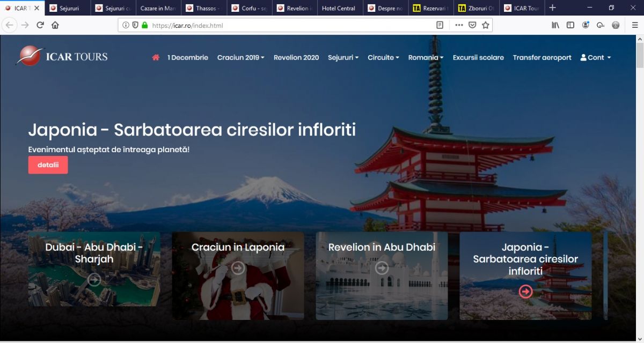
Task: Click the arrow icon on Dubai card
Action: click(94, 279)
